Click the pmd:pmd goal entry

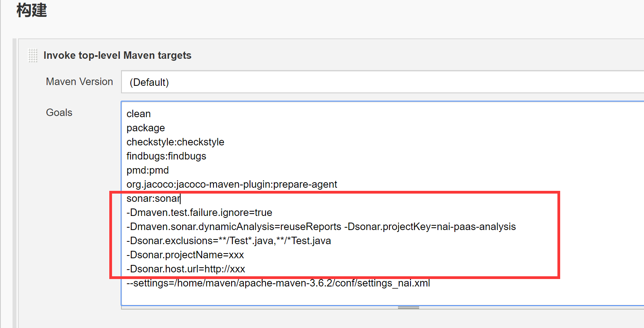point(147,170)
